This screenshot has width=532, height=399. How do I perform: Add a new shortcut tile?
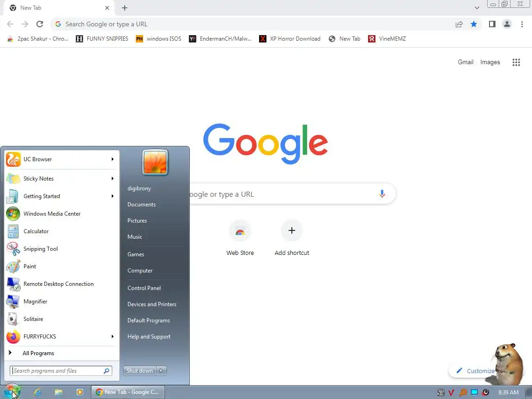[x=292, y=238]
